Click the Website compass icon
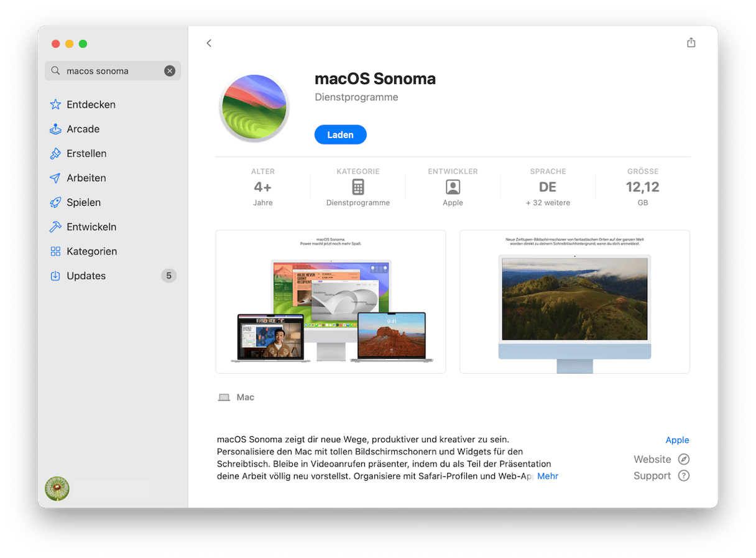Screen dimensions: 756x558 [684, 460]
